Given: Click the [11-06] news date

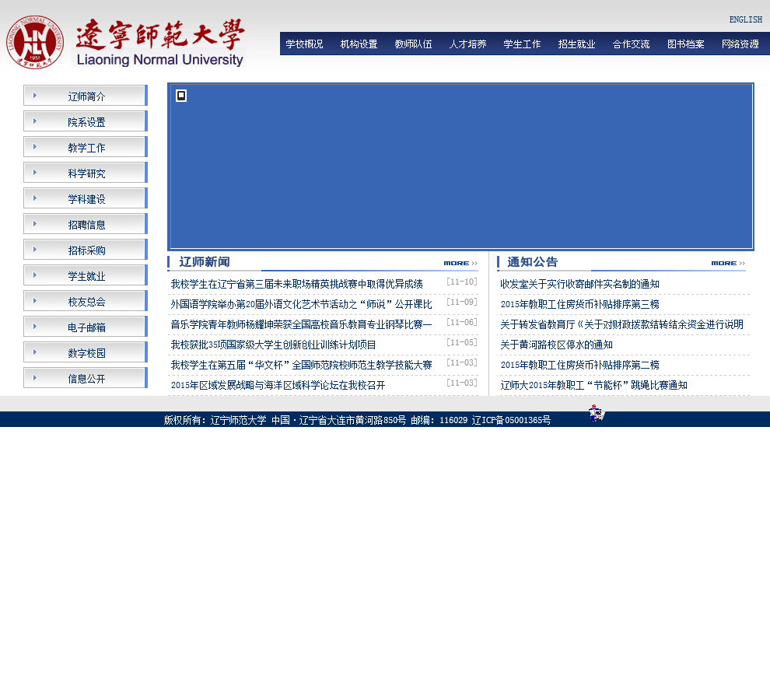Looking at the screenshot, I should point(461,322).
